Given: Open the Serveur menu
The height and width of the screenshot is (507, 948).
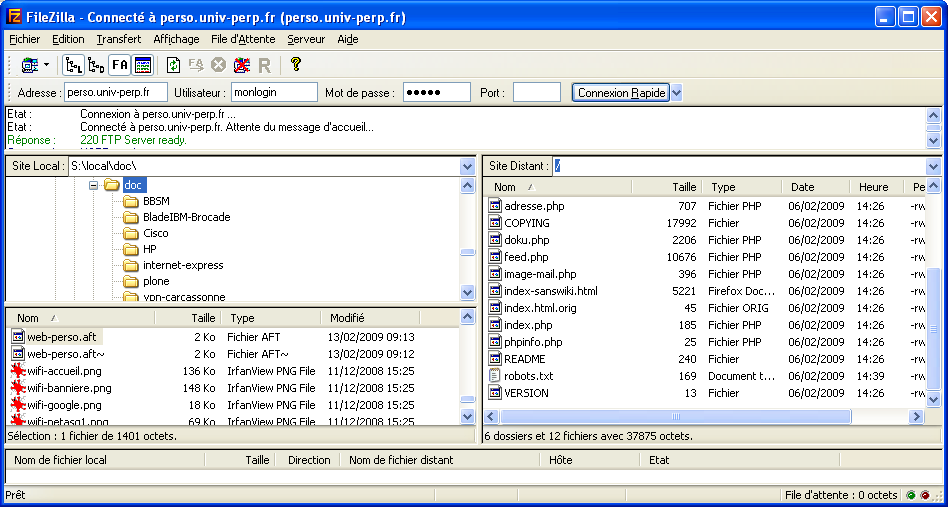Looking at the screenshot, I should 305,39.
